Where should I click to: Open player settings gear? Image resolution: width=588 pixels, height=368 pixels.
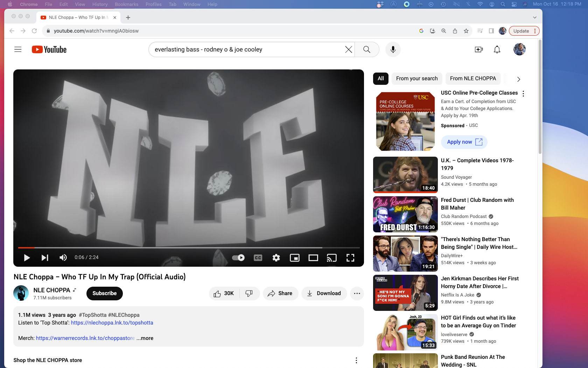(276, 258)
